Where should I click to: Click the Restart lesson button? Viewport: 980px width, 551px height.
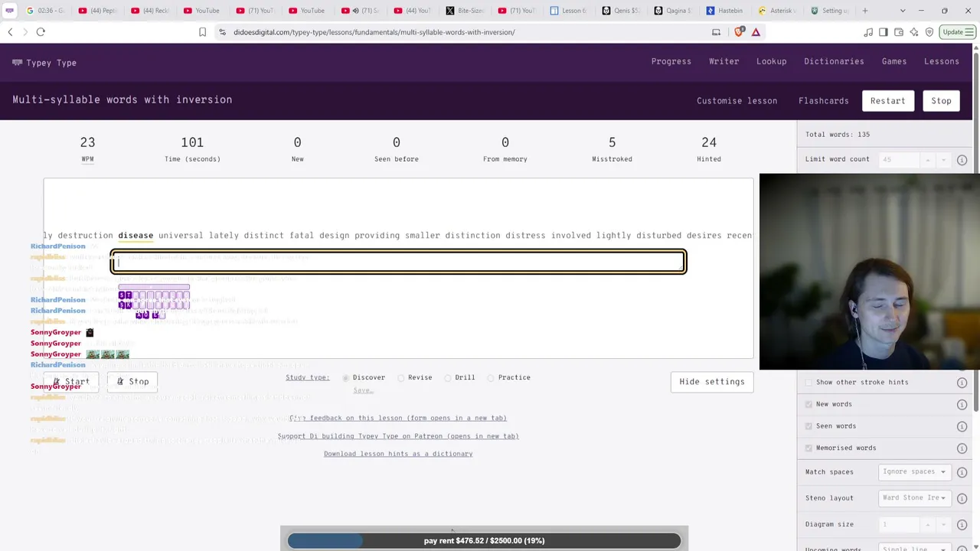(x=888, y=101)
